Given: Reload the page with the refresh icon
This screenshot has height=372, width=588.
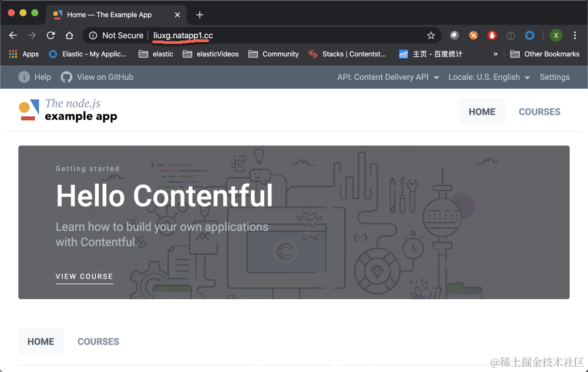Looking at the screenshot, I should [x=51, y=35].
